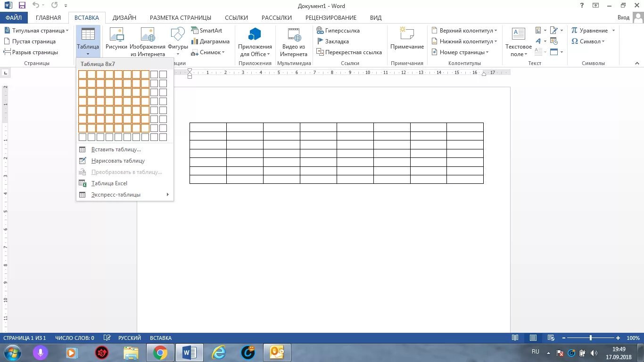The width and height of the screenshot is (644, 362).
Task: Click the zoom slider handle
Action: click(590, 338)
